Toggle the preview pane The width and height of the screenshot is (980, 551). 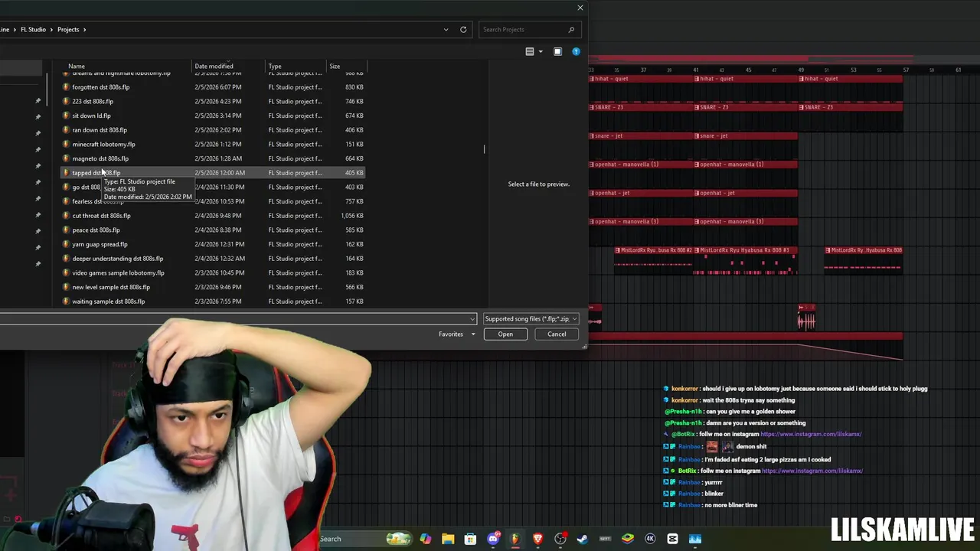557,51
